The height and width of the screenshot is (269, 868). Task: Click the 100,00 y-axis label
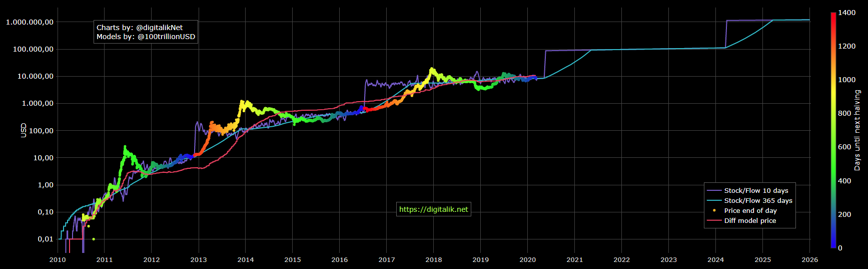click(41, 131)
